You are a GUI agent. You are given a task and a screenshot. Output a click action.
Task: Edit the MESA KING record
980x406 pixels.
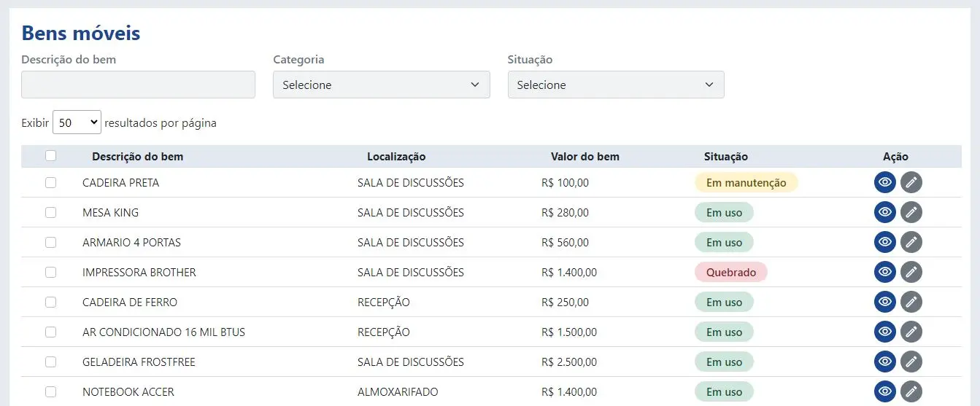tap(911, 213)
